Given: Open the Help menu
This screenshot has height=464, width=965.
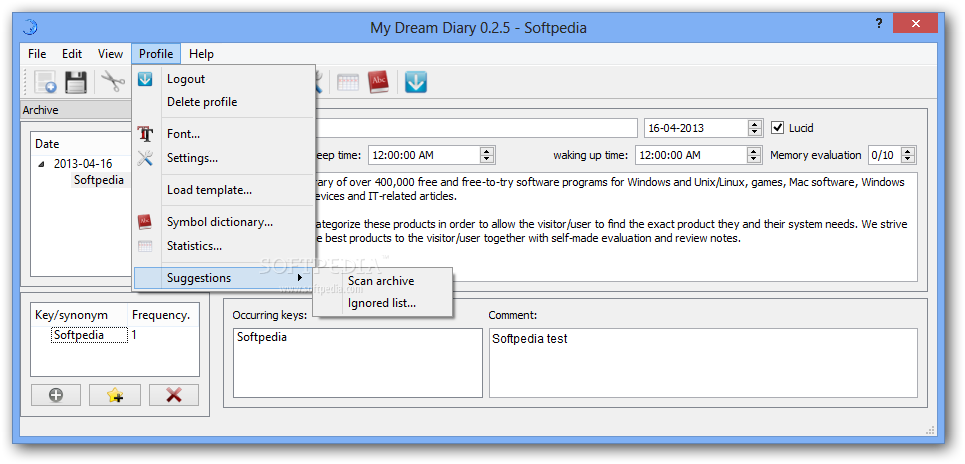Looking at the screenshot, I should 201,54.
